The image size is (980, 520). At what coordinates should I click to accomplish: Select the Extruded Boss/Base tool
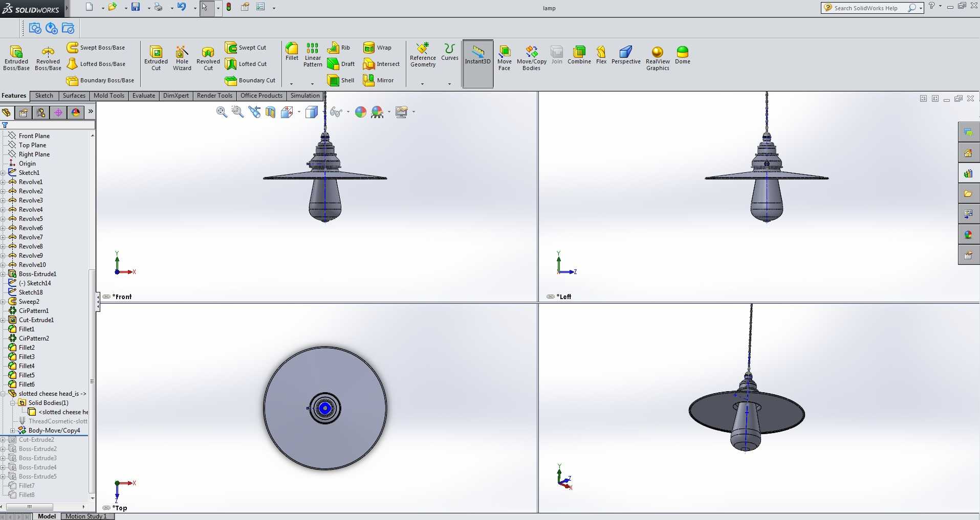pos(16,57)
